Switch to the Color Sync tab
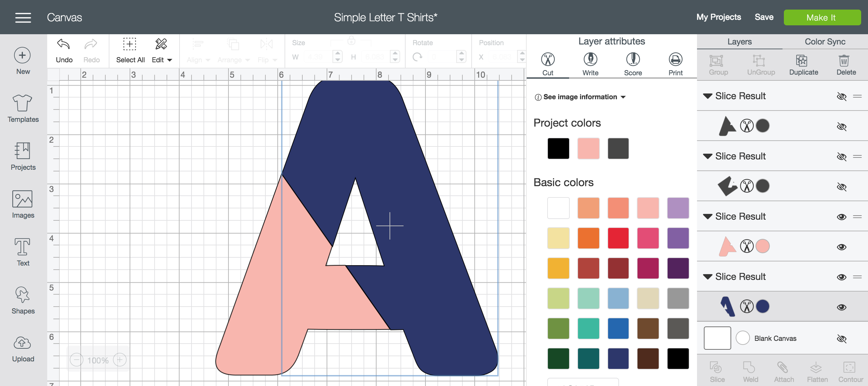868x386 pixels. pos(825,41)
